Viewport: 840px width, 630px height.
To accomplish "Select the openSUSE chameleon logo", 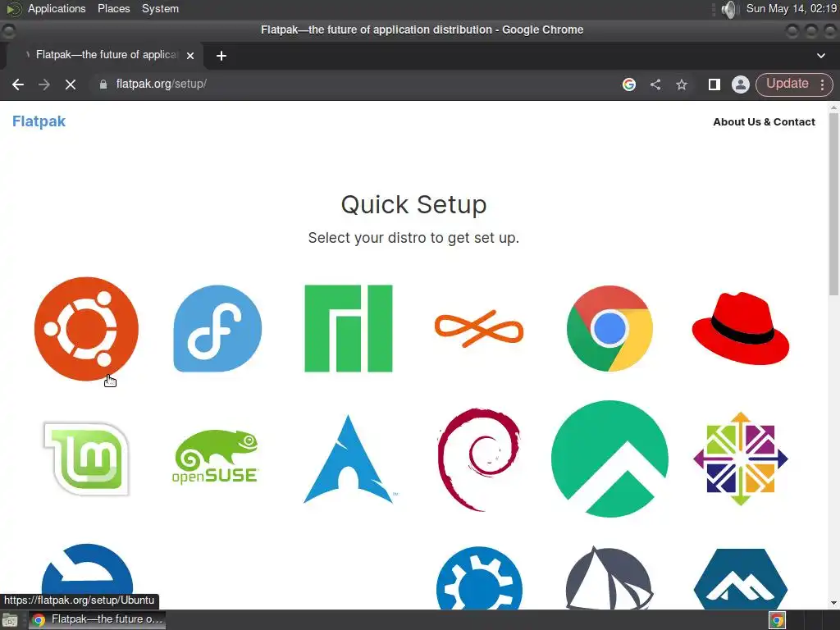I will coord(216,457).
